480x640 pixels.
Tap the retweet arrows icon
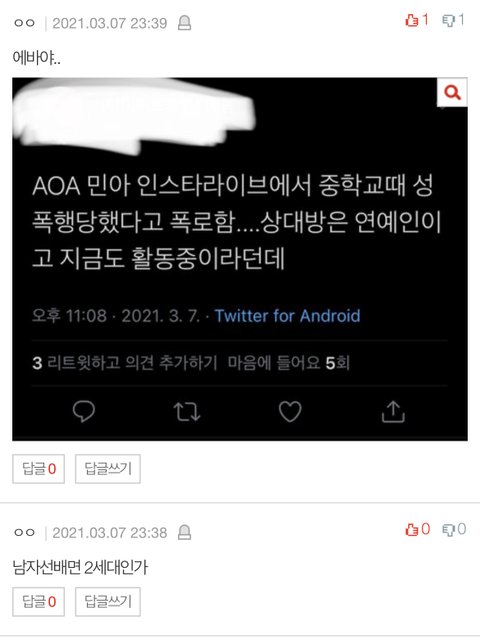tap(187, 411)
